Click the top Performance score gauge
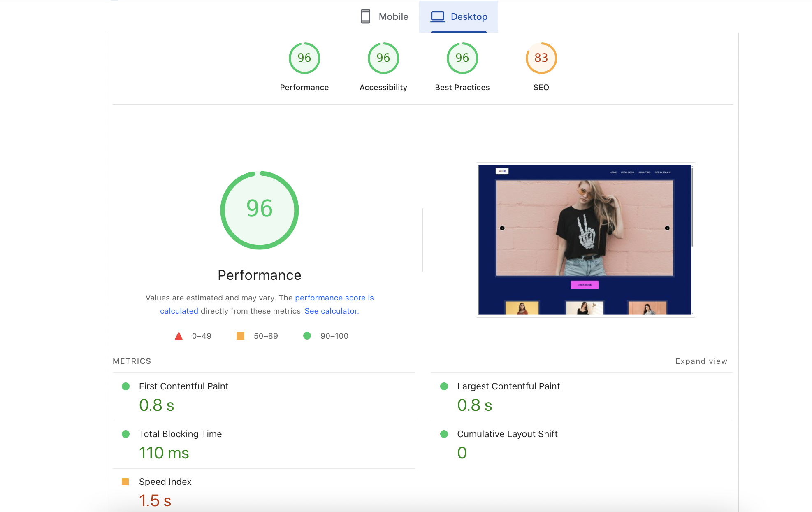 coord(304,58)
